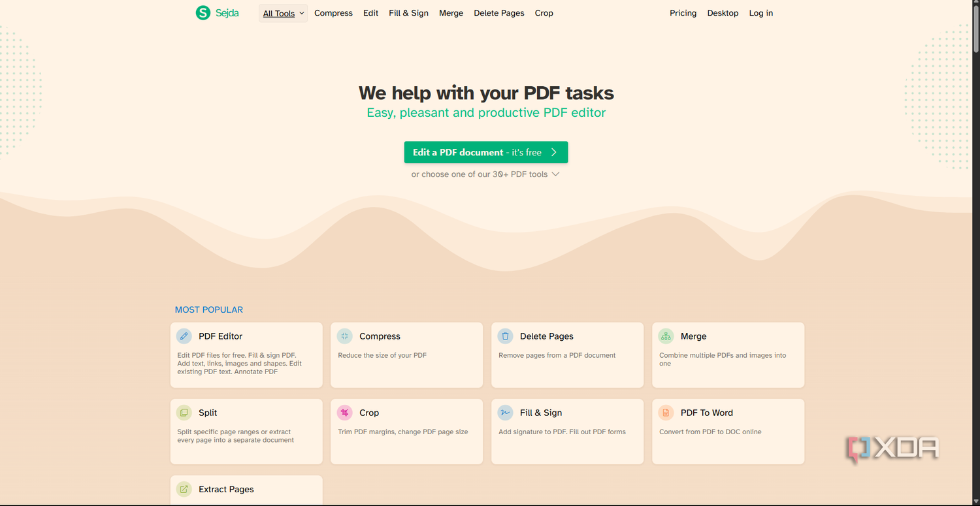Click the Sejda brand name text

(x=227, y=12)
